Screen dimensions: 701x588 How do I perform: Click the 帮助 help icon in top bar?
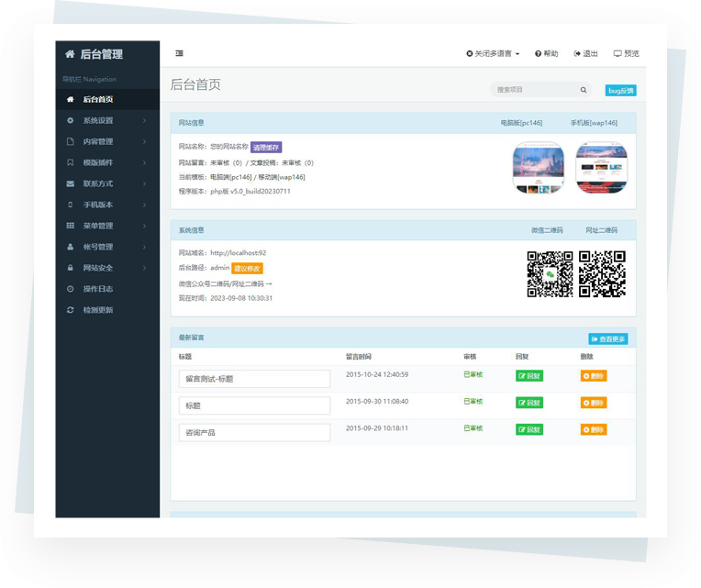[x=545, y=54]
